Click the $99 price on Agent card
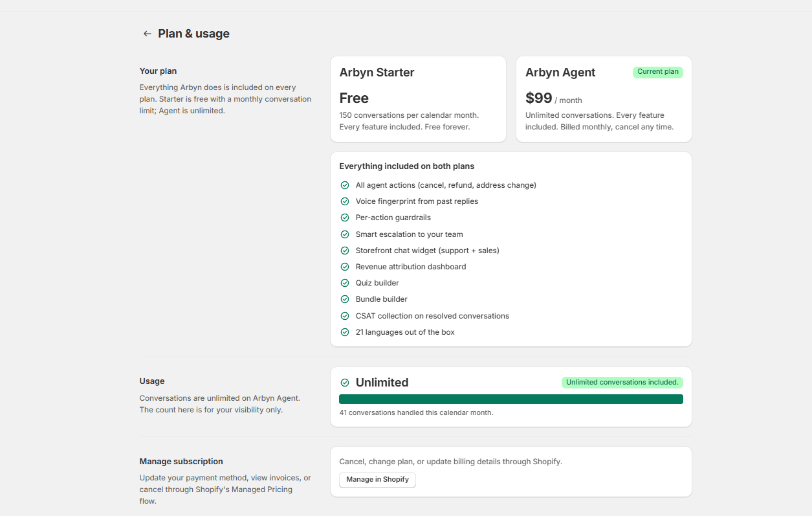This screenshot has width=812, height=516. pyautogui.click(x=539, y=98)
